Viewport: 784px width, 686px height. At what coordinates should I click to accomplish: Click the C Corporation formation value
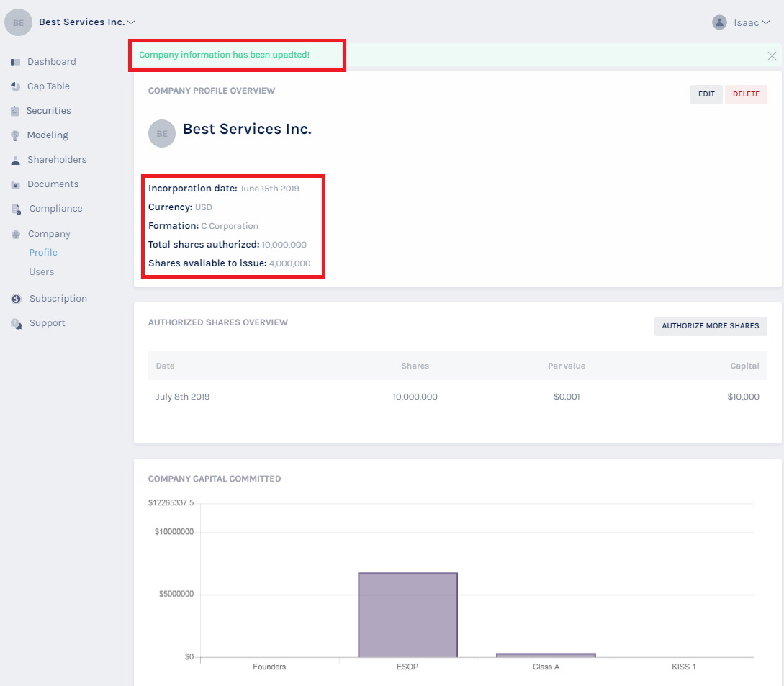pos(230,226)
